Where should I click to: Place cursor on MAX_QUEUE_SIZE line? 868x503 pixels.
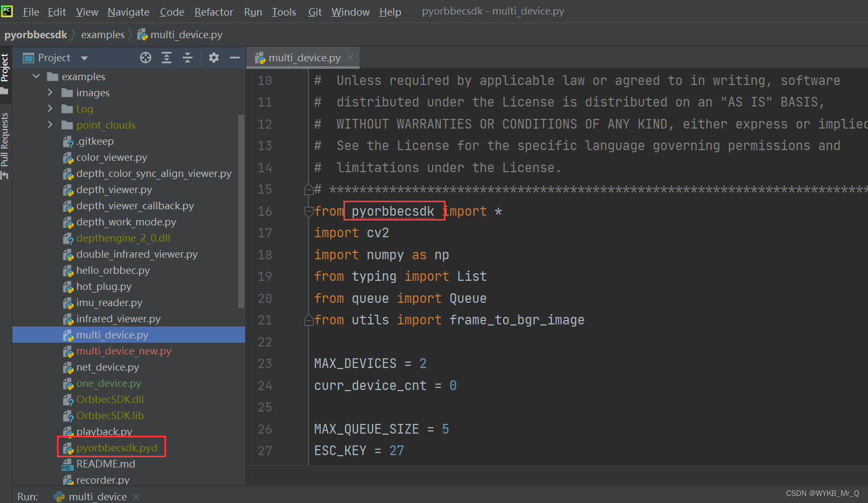pyautogui.click(x=382, y=429)
